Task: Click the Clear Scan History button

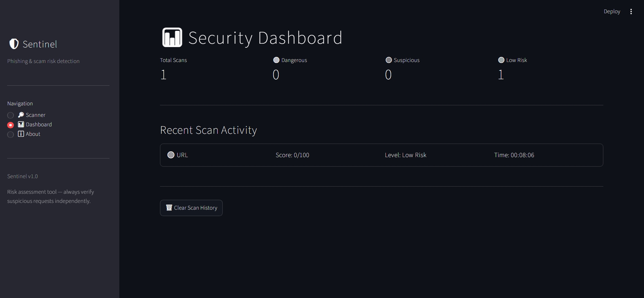Action: pyautogui.click(x=191, y=208)
